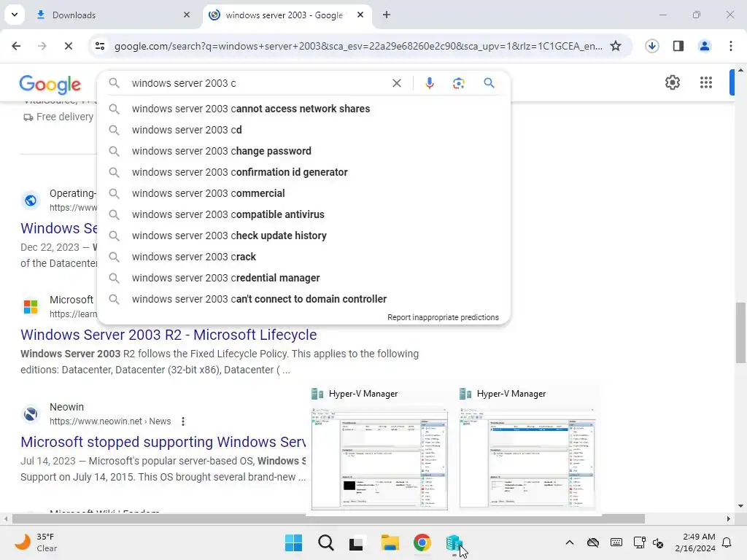Image resolution: width=747 pixels, height=560 pixels.
Task: Start voice search with microphone
Action: (429, 83)
